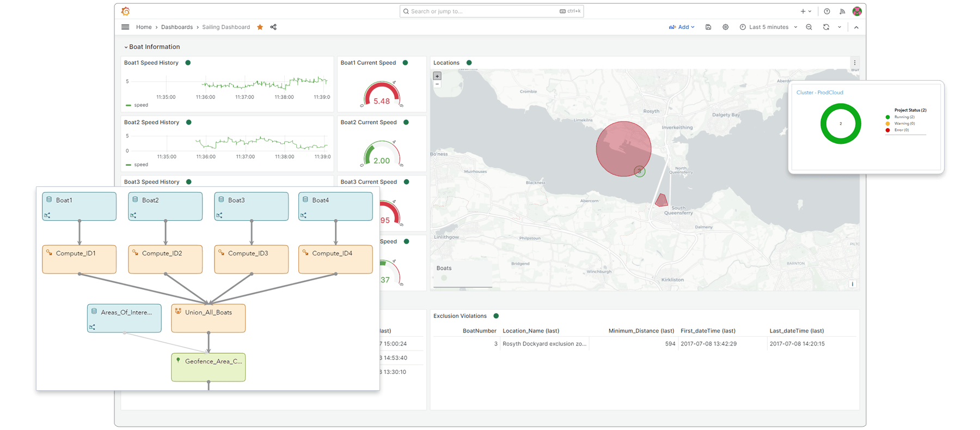Viewport: 980px width, 430px height.
Task: Open the Locations panel title
Action: tap(446, 63)
